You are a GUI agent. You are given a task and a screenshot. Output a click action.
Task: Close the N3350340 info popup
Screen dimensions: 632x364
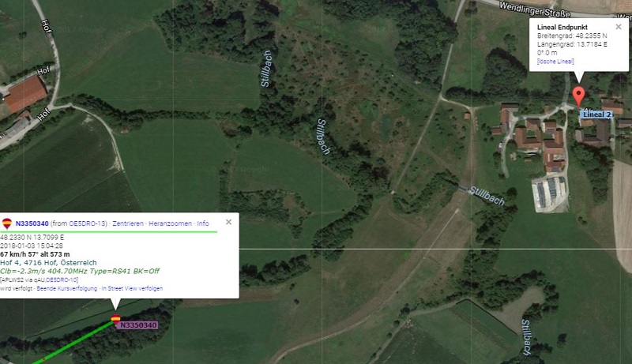coord(228,222)
